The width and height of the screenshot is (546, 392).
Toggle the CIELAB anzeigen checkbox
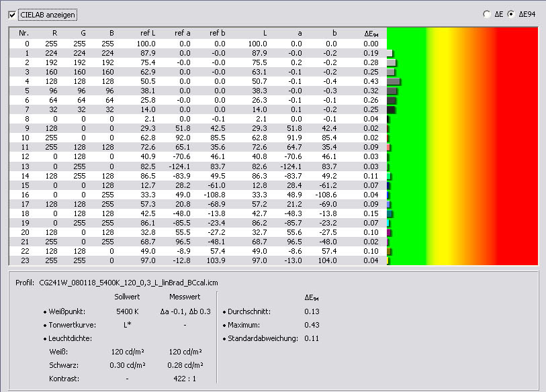pyautogui.click(x=12, y=14)
